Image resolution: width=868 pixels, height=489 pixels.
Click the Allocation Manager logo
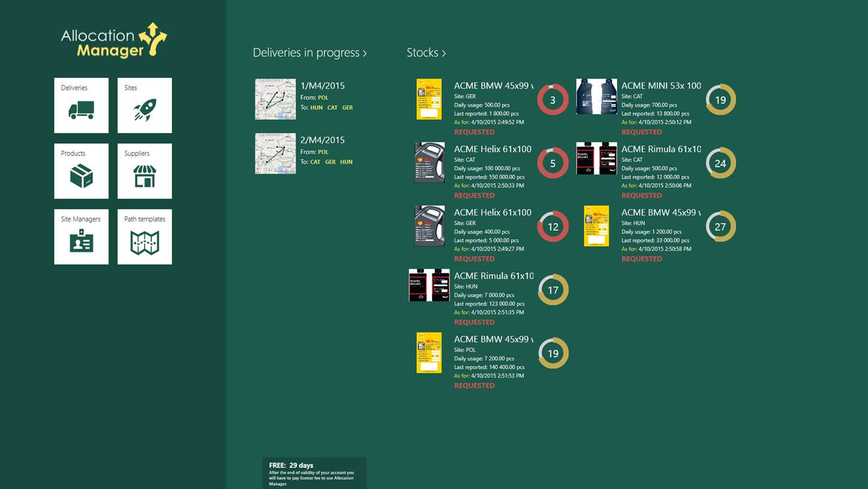tap(114, 40)
